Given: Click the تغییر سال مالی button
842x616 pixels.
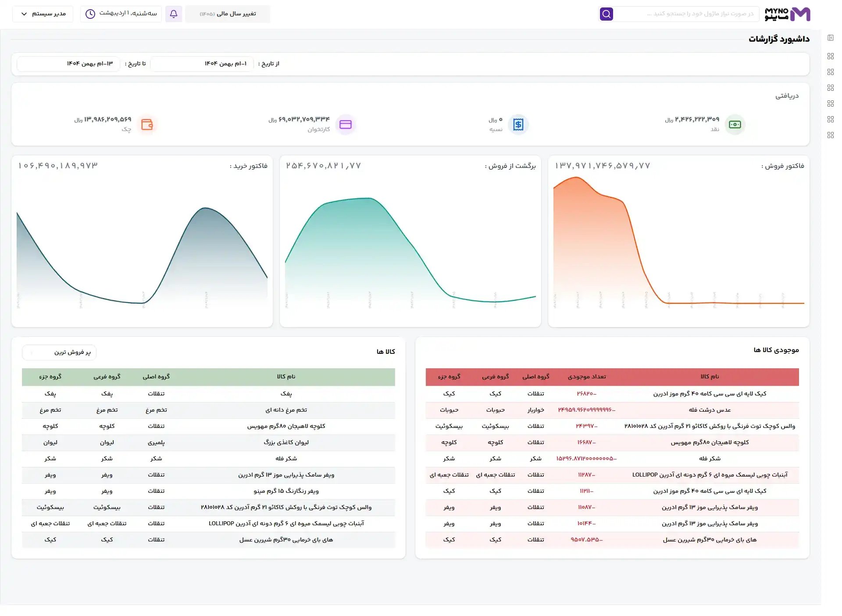Looking at the screenshot, I should pyautogui.click(x=228, y=14).
